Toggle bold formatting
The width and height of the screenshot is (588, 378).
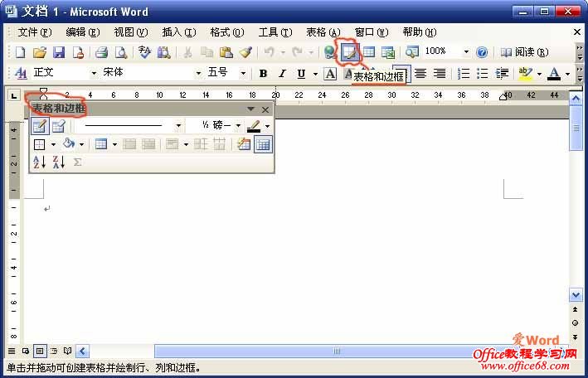[x=263, y=74]
